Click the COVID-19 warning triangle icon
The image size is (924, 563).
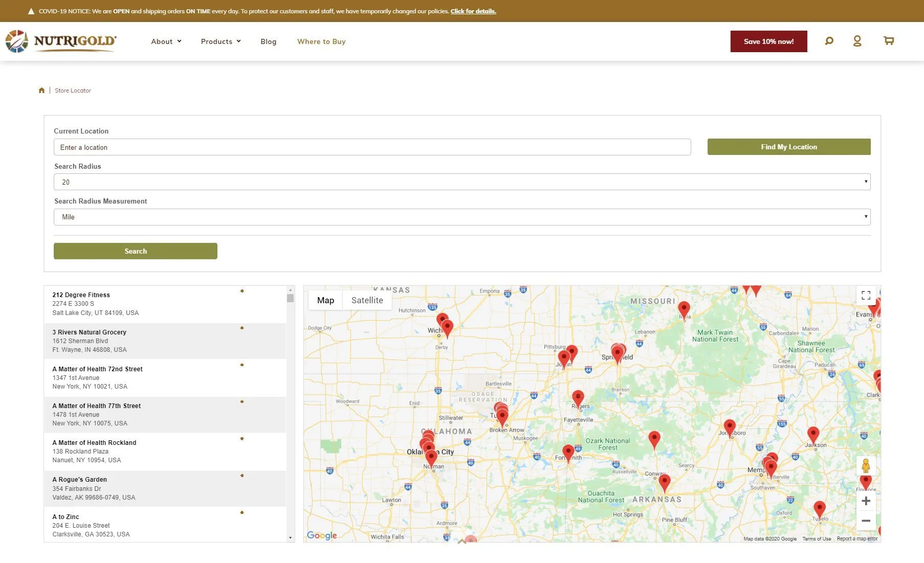coord(31,11)
